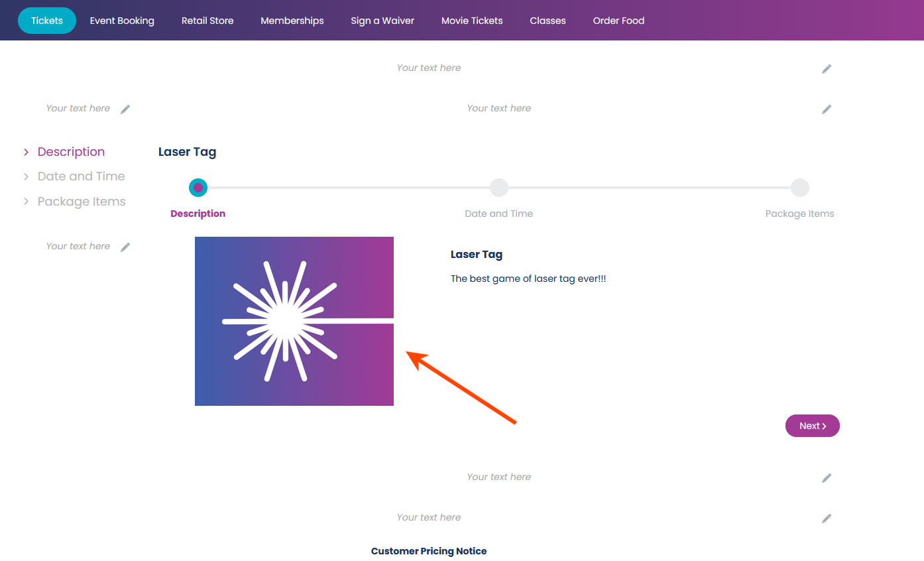
Task: Click the Laser Tag starburst image
Action: point(294,321)
